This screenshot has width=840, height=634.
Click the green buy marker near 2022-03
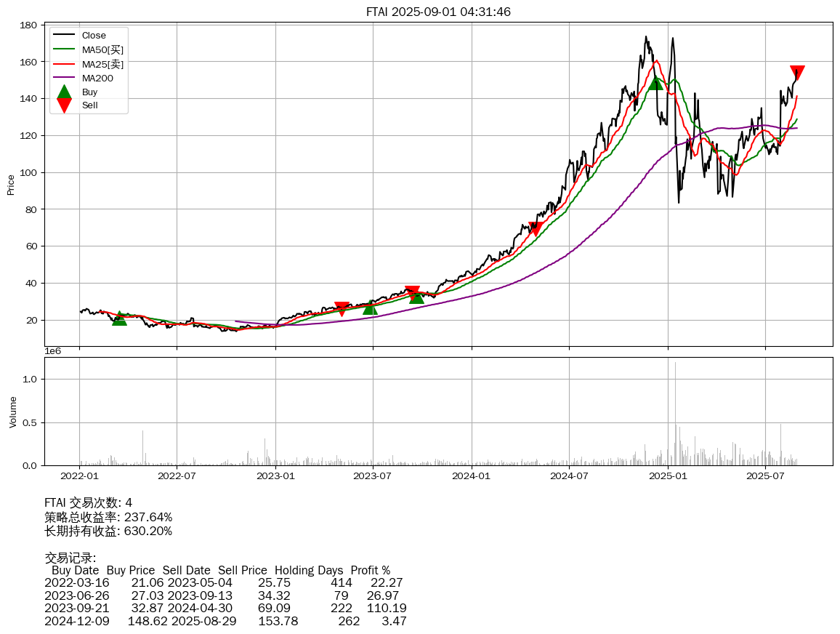[x=119, y=318]
